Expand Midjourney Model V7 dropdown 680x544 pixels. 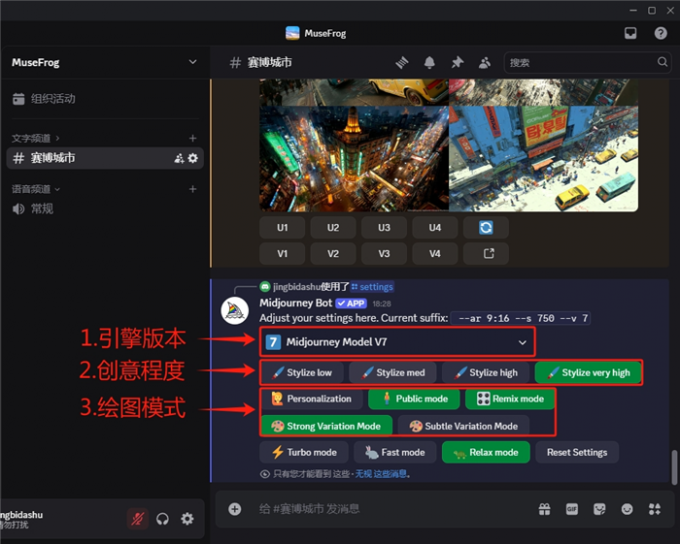tap(397, 342)
